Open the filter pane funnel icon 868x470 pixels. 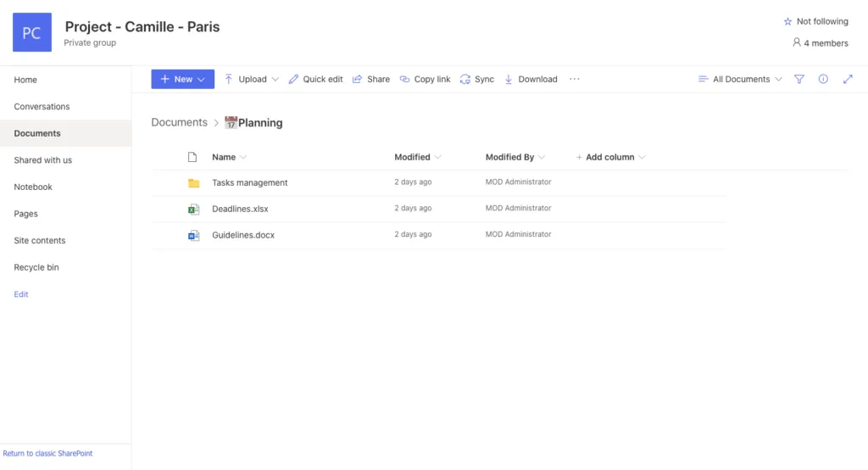tap(799, 79)
